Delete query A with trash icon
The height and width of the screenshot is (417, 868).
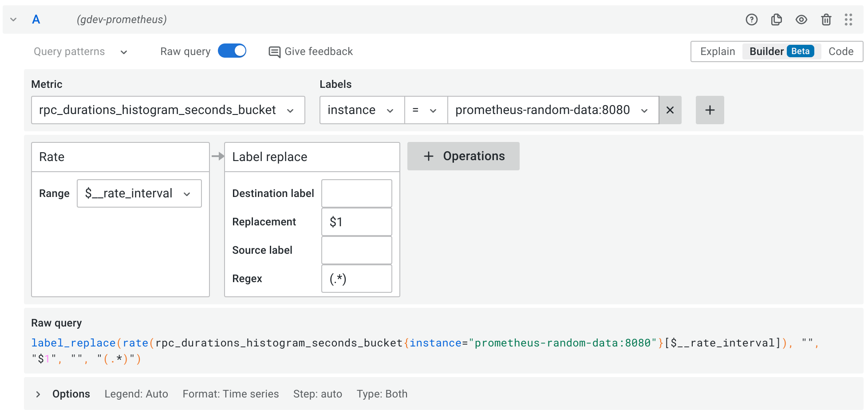click(826, 20)
